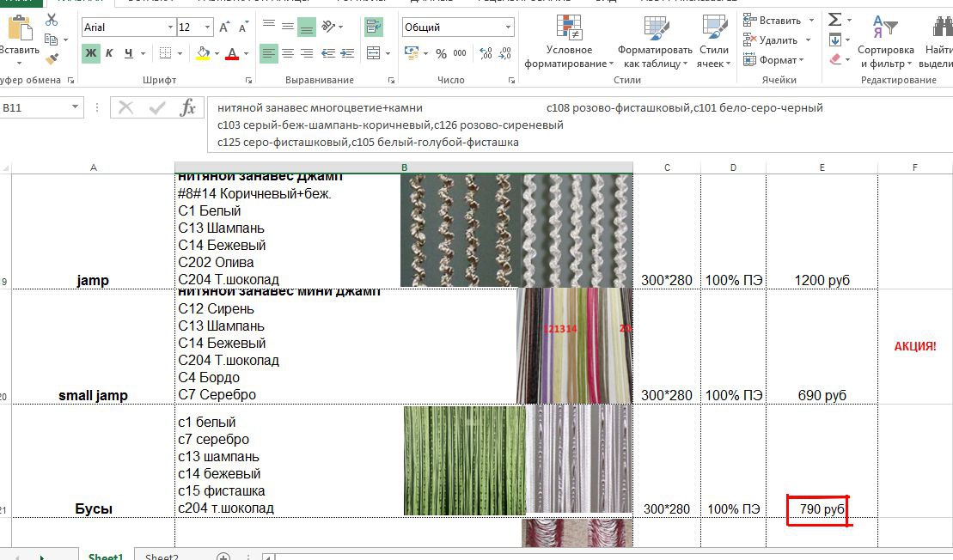953x560 pixels.
Task: Click the fx Insert Function icon
Action: (188, 108)
